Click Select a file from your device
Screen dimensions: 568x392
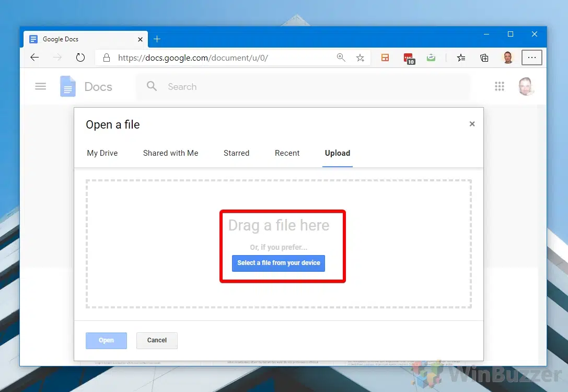(278, 263)
